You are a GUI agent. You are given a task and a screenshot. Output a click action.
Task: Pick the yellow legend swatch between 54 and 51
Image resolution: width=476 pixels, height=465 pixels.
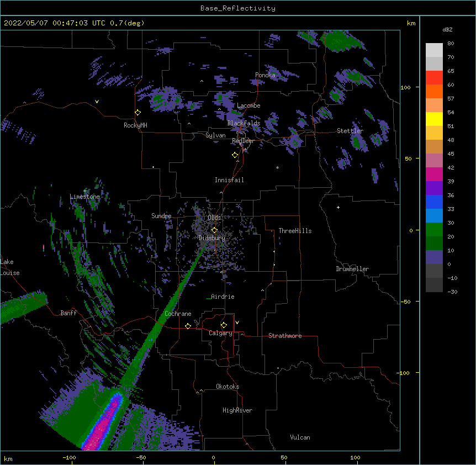pyautogui.click(x=434, y=119)
